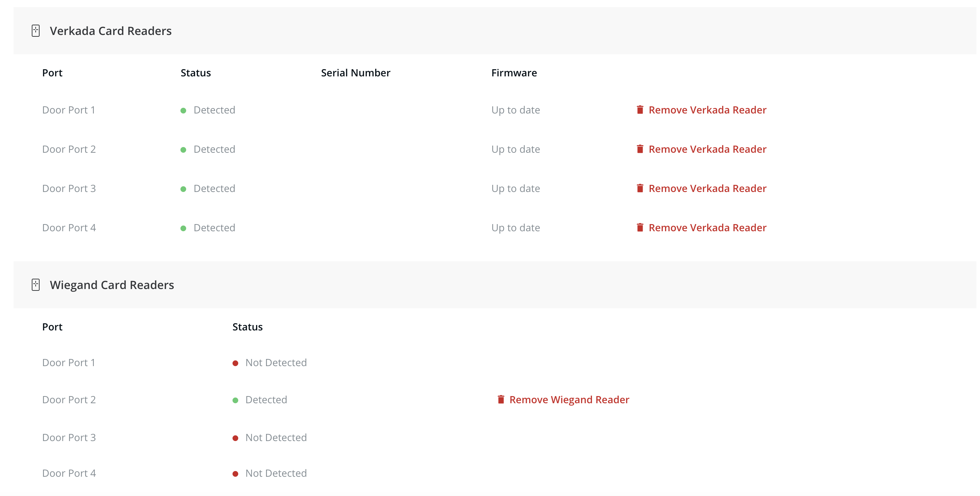Click the Status header in Verkada table

coord(195,73)
